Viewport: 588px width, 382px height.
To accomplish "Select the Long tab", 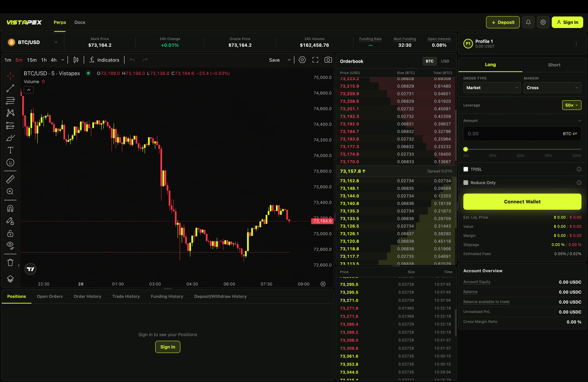I will 490,65.
